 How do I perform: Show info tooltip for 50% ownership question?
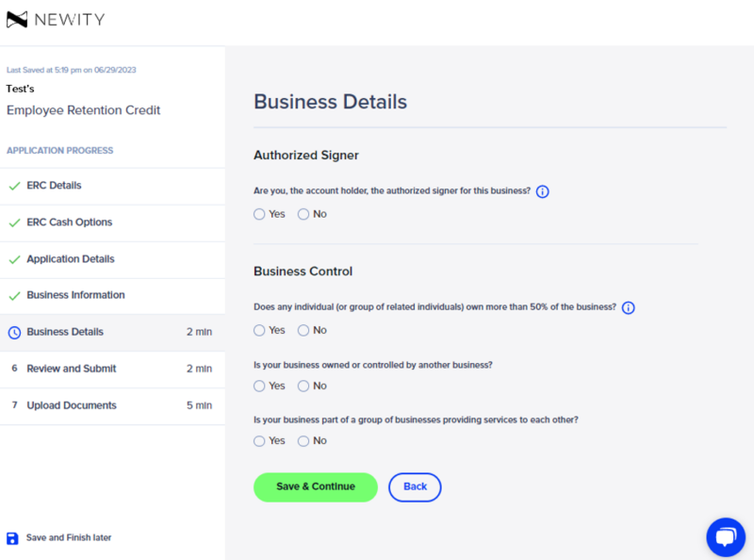(629, 307)
